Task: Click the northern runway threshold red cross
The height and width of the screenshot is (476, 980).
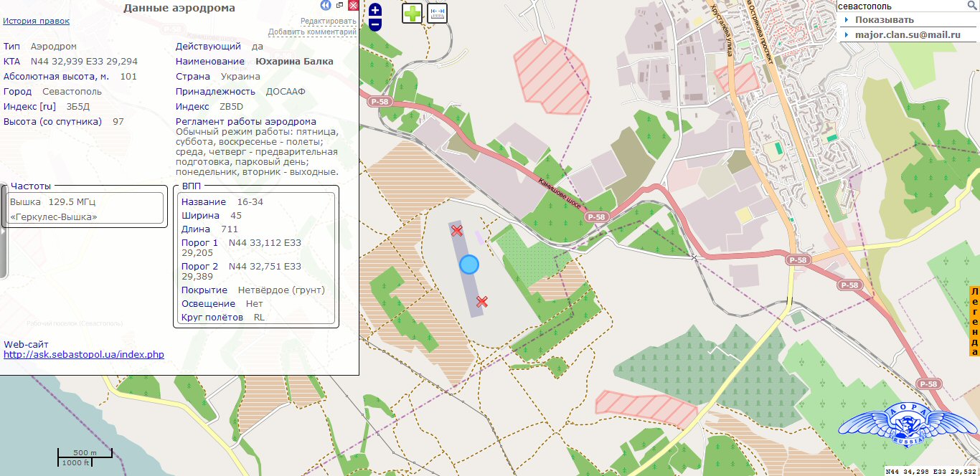Action: (456, 230)
